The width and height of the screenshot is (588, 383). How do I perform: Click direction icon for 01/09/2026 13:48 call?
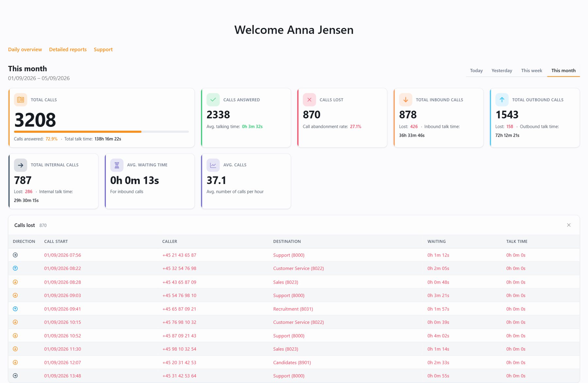(x=15, y=376)
